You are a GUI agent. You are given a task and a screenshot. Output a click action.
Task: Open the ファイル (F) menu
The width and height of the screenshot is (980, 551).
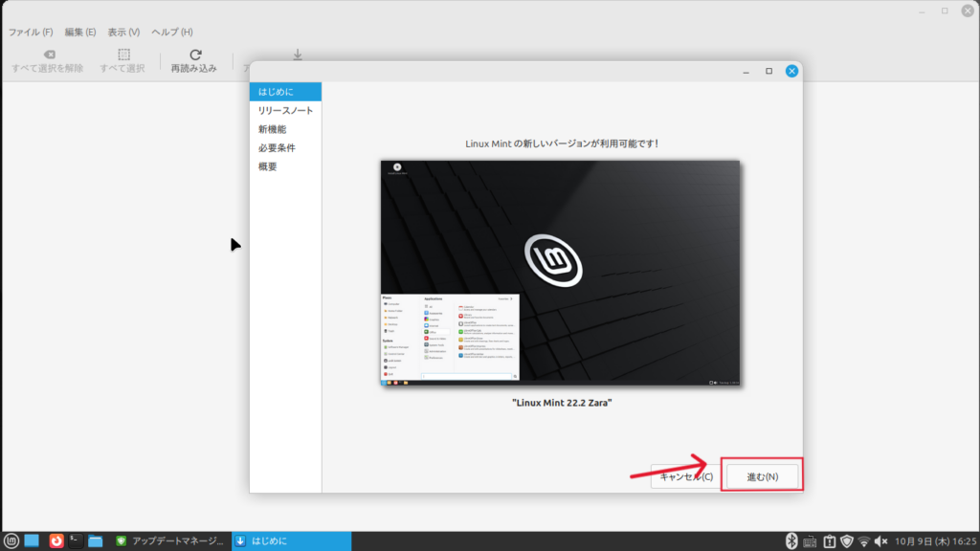coord(31,32)
